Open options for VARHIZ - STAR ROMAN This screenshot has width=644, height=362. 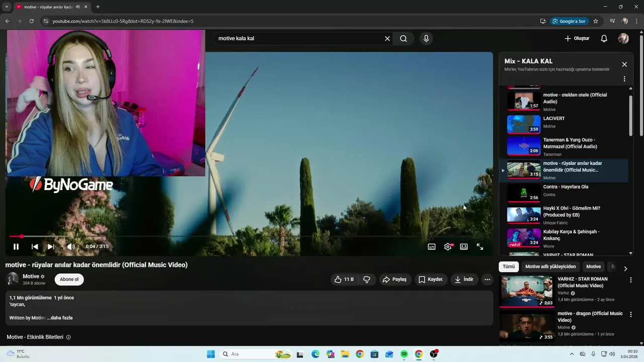point(630,280)
